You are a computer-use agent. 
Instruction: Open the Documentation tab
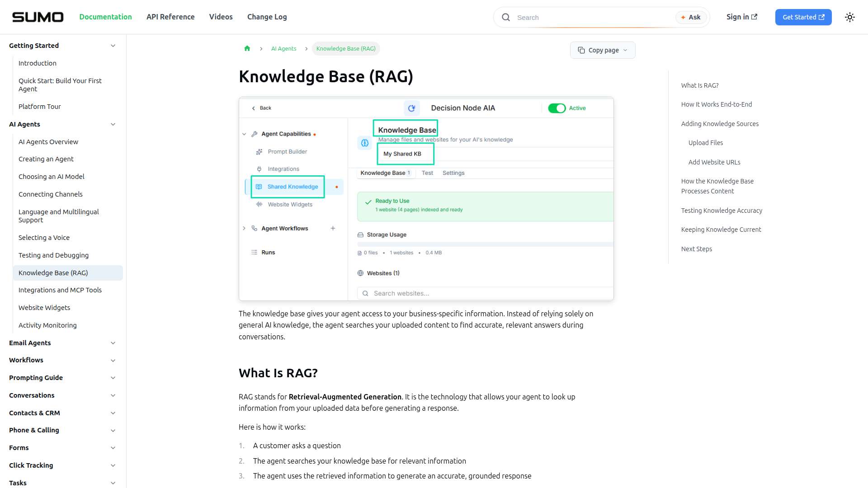(105, 17)
